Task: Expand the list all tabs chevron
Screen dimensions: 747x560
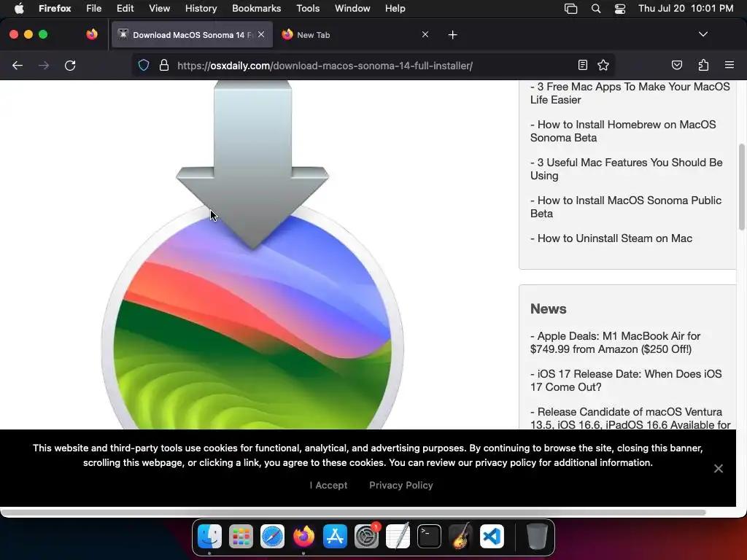Action: [x=703, y=34]
